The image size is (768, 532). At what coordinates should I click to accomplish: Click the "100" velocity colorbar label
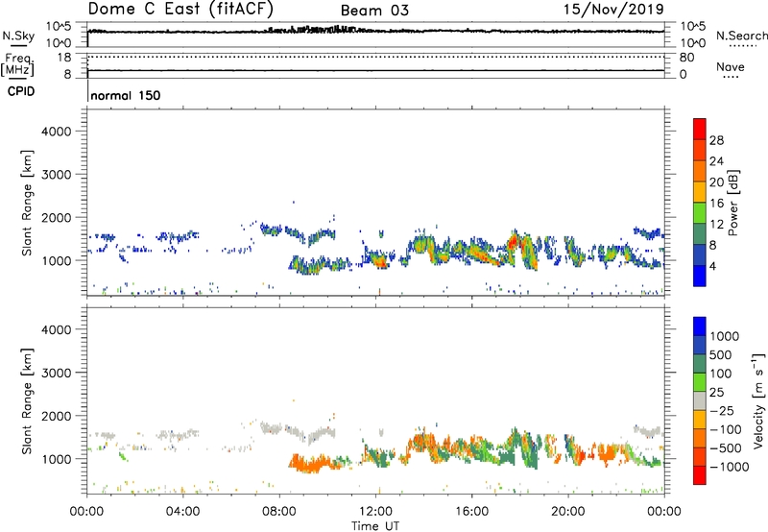click(721, 374)
